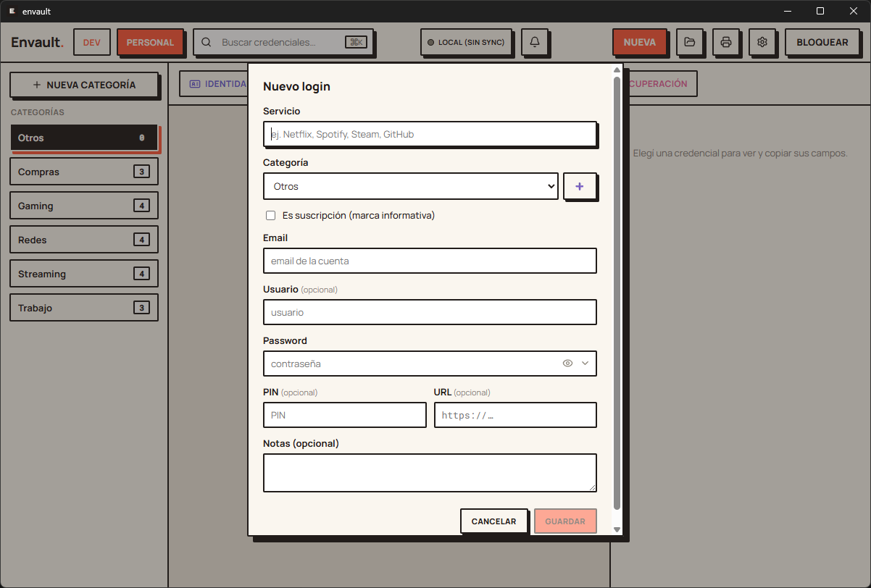Screen dimensions: 871x588
Task: Click BLOQUEAR to lock vault
Action: coord(822,42)
